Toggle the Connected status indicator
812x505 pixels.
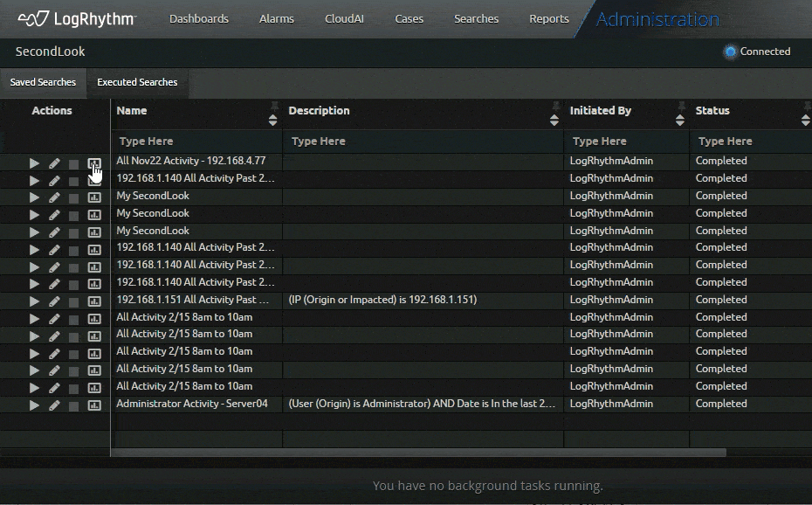click(730, 51)
